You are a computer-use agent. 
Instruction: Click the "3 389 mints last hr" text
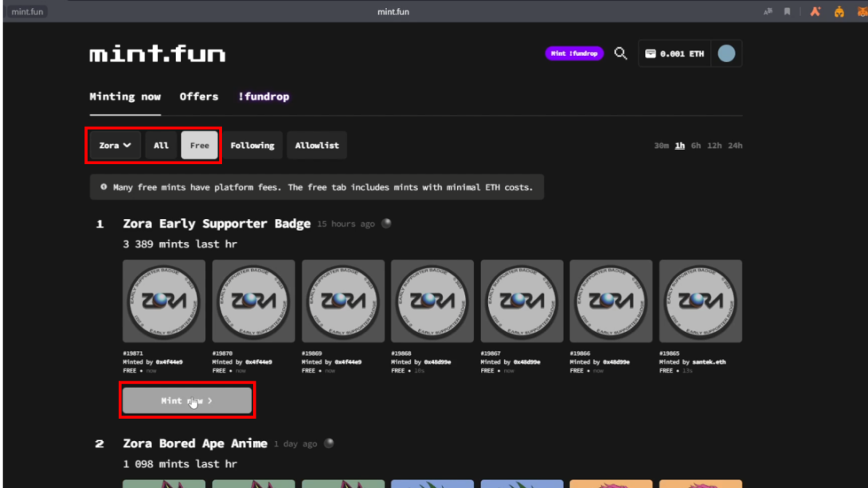tap(180, 244)
